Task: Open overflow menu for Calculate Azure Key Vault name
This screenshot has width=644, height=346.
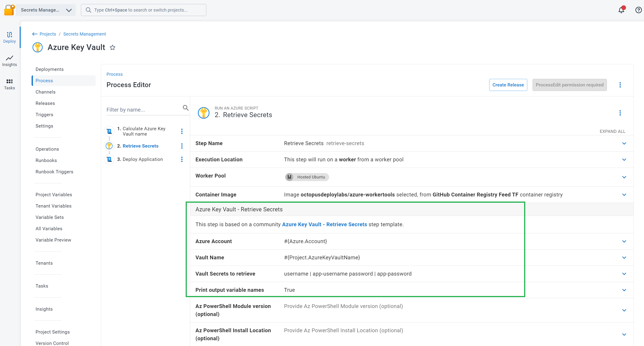Action: tap(182, 131)
